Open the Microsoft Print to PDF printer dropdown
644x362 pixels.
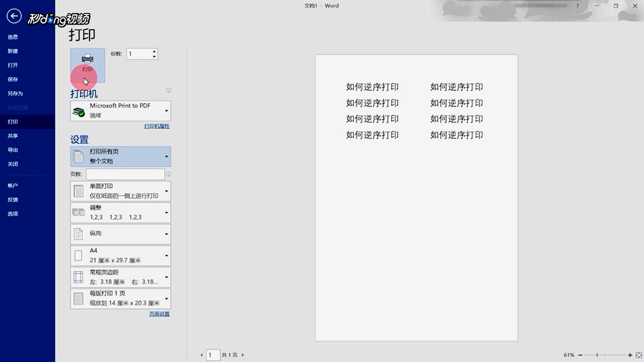pyautogui.click(x=120, y=111)
